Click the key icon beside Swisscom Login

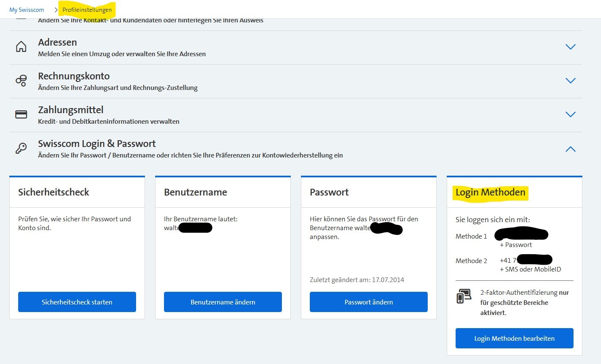pos(21,148)
